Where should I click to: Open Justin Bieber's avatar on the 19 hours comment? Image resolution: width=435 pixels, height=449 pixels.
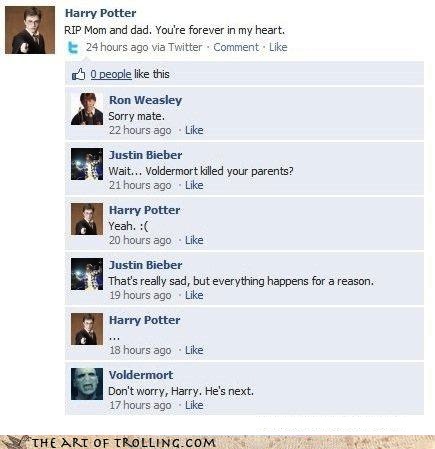click(x=87, y=274)
